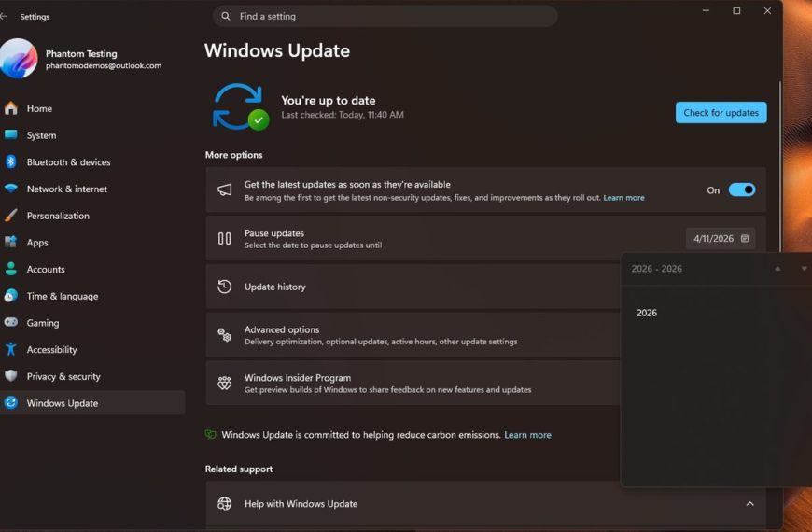Turn off get latest updates toggle
Screen dimensions: 812x532
point(742,189)
